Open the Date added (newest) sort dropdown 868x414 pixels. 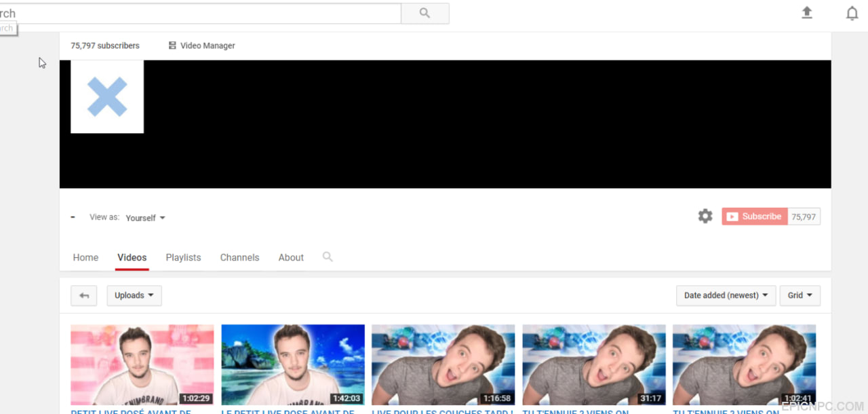click(726, 295)
